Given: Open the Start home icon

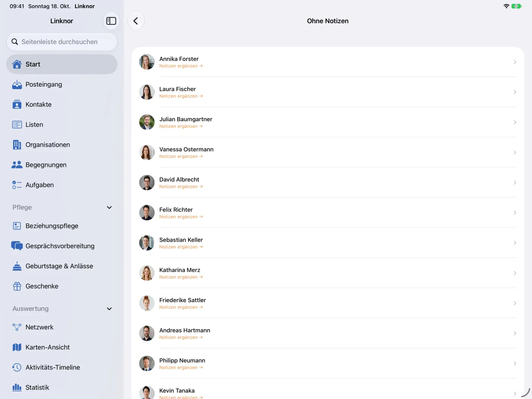Looking at the screenshot, I should 17,64.
